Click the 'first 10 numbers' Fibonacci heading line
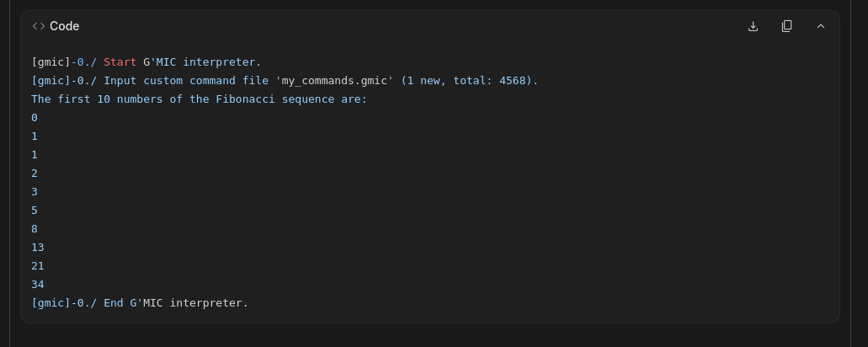This screenshot has height=347, width=868. (200, 99)
